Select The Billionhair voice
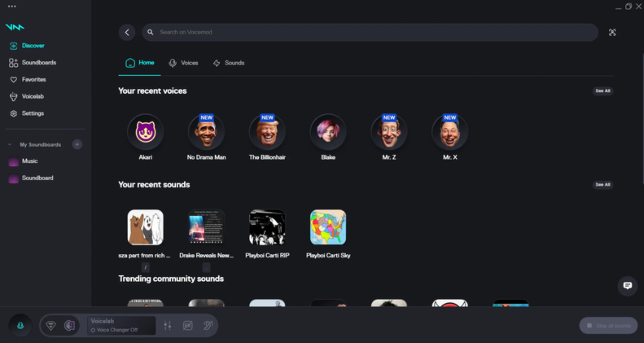The height and width of the screenshot is (343, 644). click(267, 132)
